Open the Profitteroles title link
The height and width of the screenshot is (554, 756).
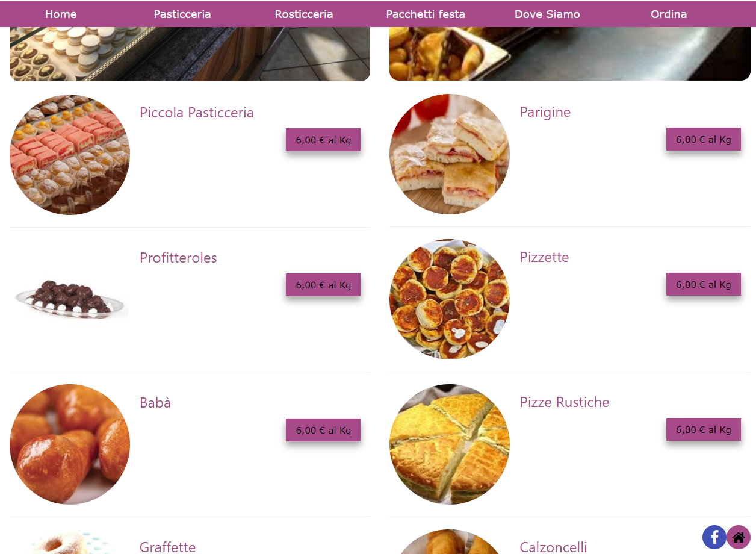(x=178, y=258)
